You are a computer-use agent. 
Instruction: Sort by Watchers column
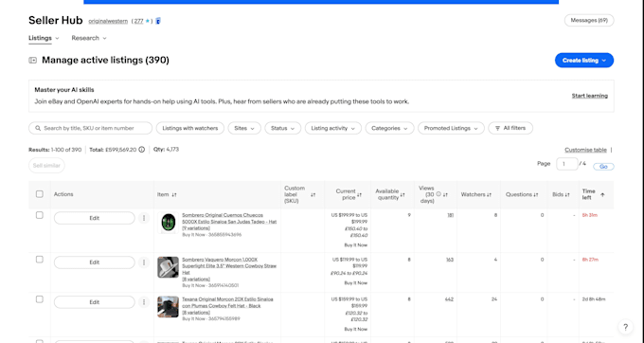point(490,194)
